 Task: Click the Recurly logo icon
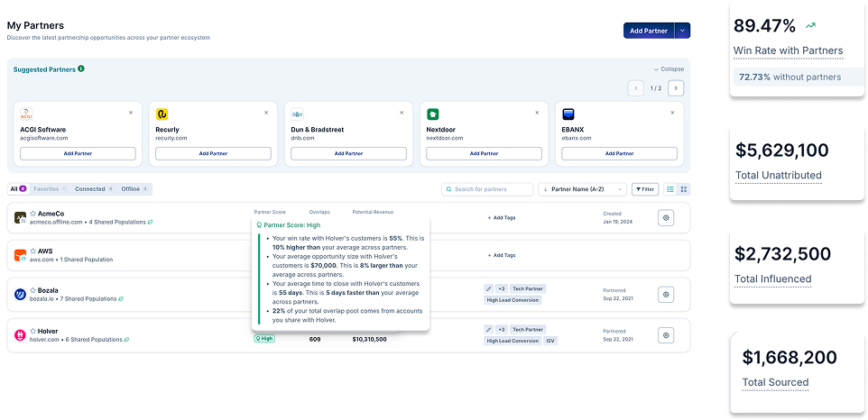point(162,114)
